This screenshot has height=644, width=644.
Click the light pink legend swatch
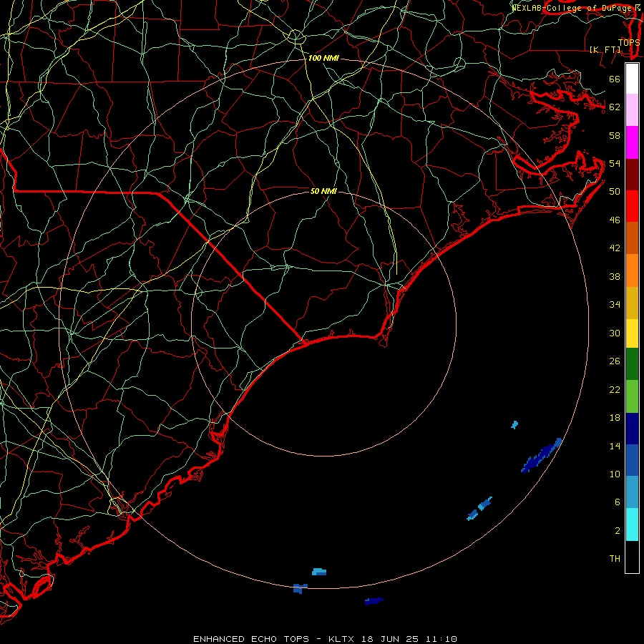click(x=632, y=110)
